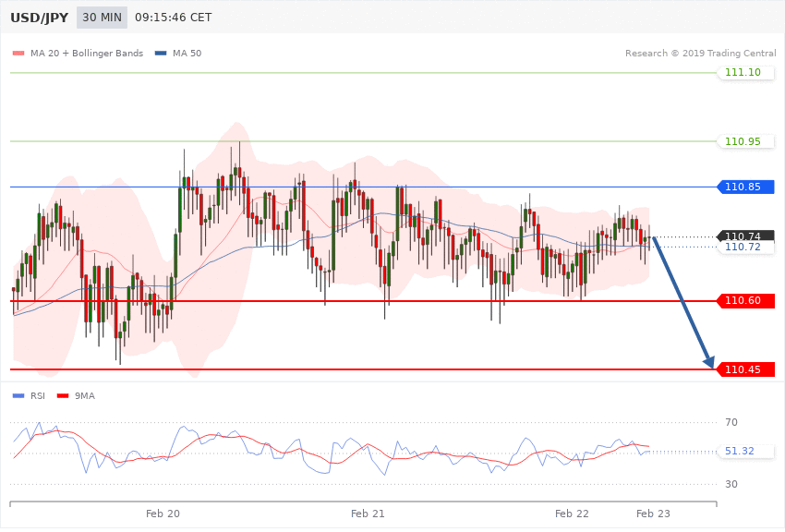Click the RSI legend label
This screenshot has height=532, width=785.
pyautogui.click(x=38, y=396)
